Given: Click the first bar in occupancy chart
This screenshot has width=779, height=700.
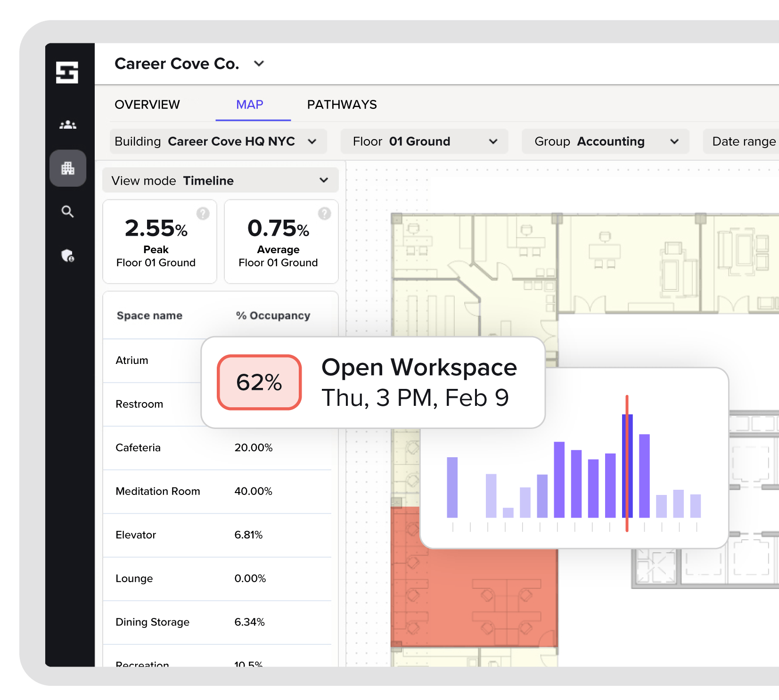Looking at the screenshot, I should (x=452, y=487).
